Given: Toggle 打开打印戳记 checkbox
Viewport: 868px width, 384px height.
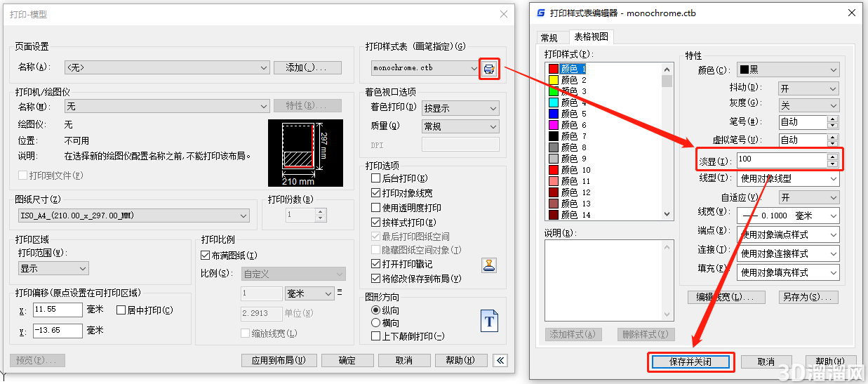Looking at the screenshot, I should (375, 264).
